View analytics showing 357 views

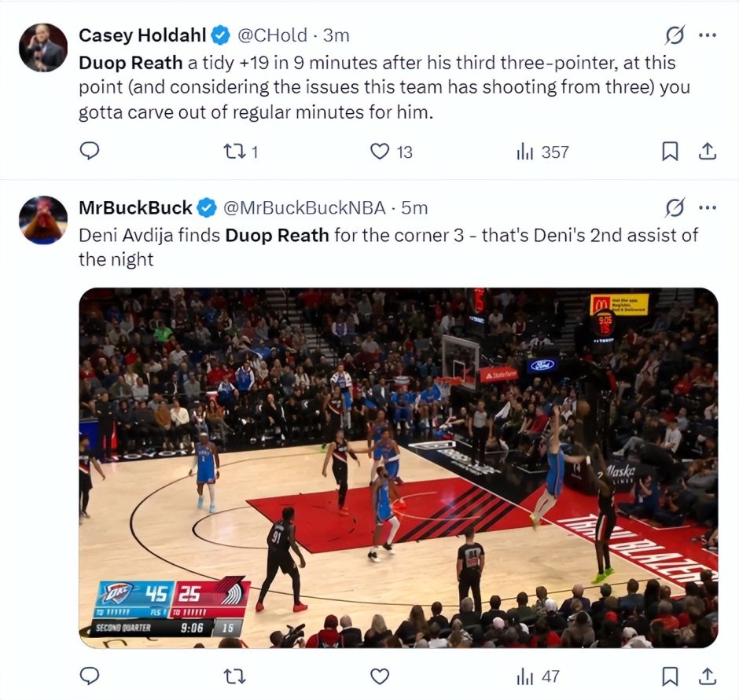(x=542, y=152)
